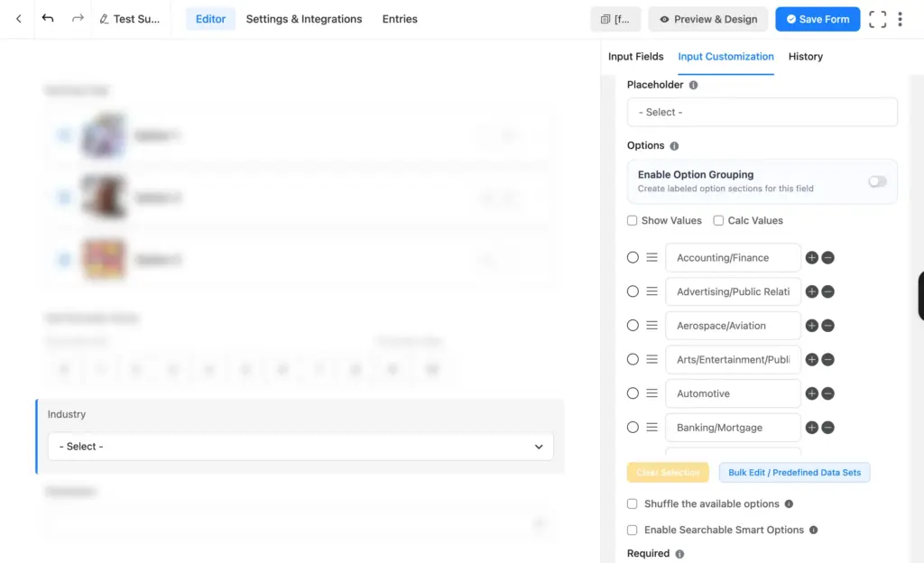Open Settings & Integrations tab

click(304, 19)
